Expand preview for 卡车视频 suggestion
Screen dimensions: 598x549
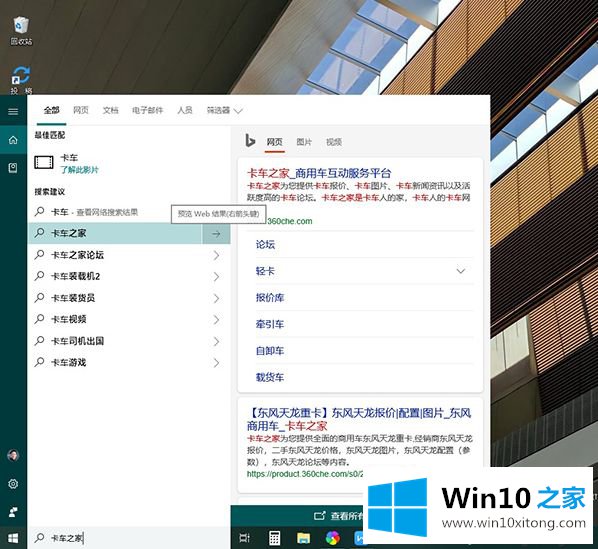click(216, 319)
